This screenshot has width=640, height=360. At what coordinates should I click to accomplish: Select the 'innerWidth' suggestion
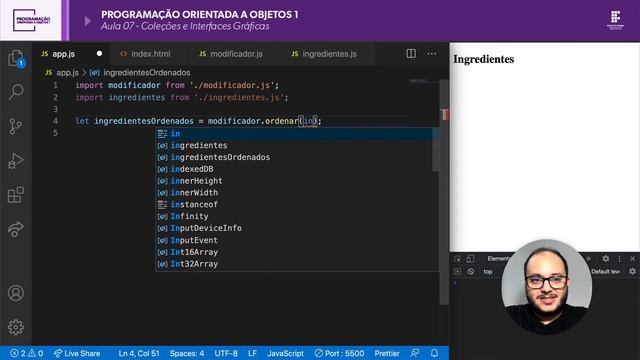(294, 193)
